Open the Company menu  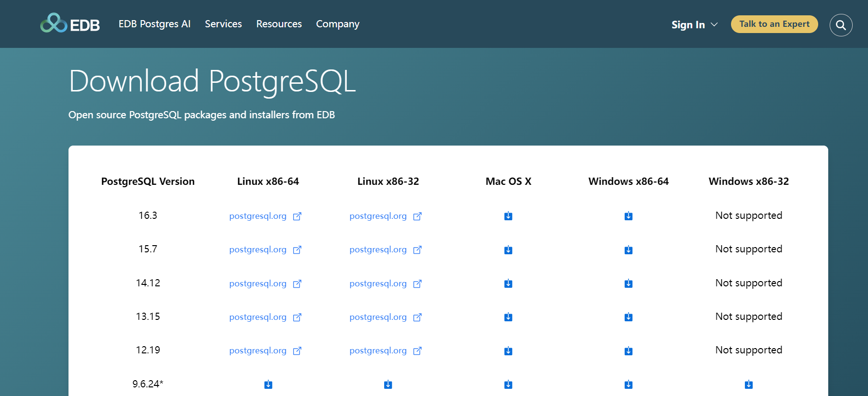coord(338,24)
